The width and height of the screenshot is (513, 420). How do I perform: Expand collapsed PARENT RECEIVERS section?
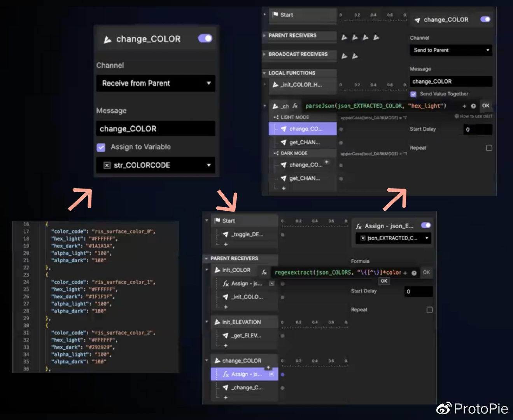click(265, 35)
